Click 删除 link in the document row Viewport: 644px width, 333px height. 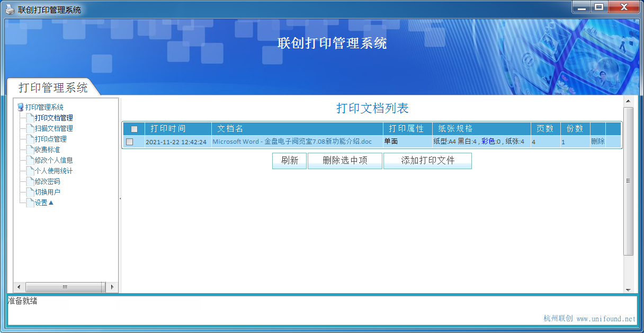[597, 142]
